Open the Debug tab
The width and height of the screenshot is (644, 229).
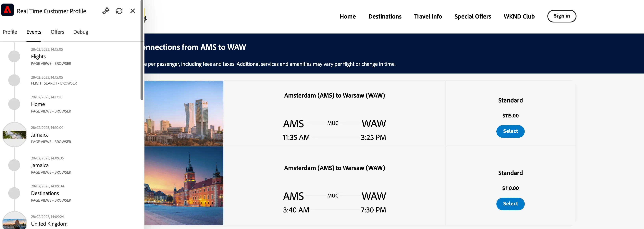coord(81,32)
